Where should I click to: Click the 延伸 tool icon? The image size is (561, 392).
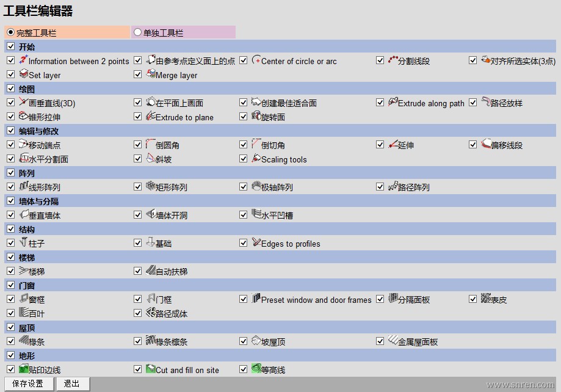393,144
